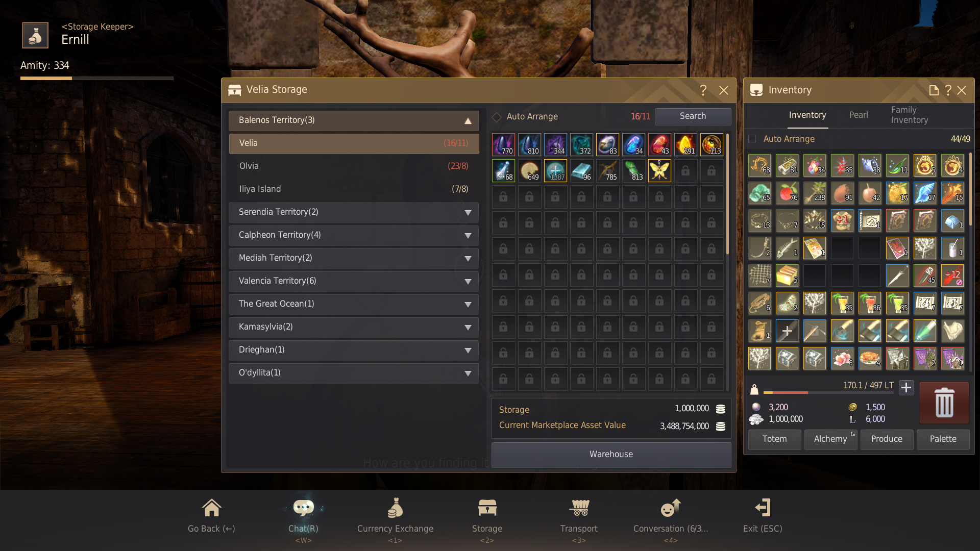Open Chat (R) speech bubble option
980x551 pixels.
(x=303, y=508)
